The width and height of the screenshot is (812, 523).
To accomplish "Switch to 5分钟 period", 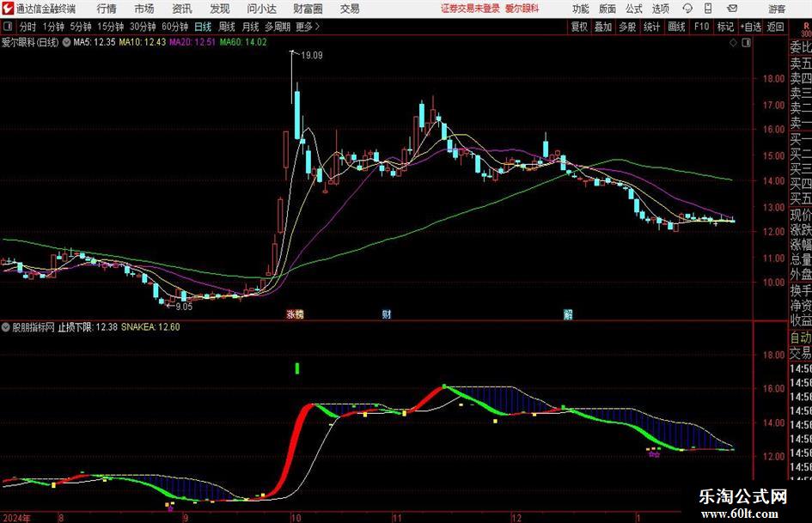I will point(80,27).
